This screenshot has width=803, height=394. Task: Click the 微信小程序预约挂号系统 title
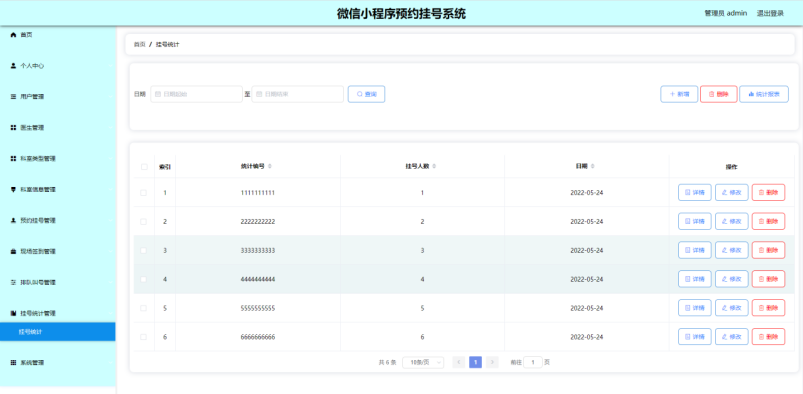(402, 14)
